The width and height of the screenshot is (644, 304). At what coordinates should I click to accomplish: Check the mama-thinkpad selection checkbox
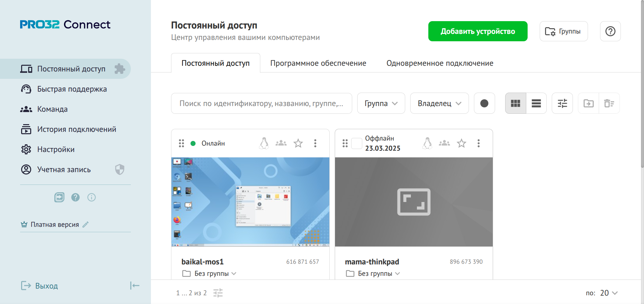click(356, 143)
